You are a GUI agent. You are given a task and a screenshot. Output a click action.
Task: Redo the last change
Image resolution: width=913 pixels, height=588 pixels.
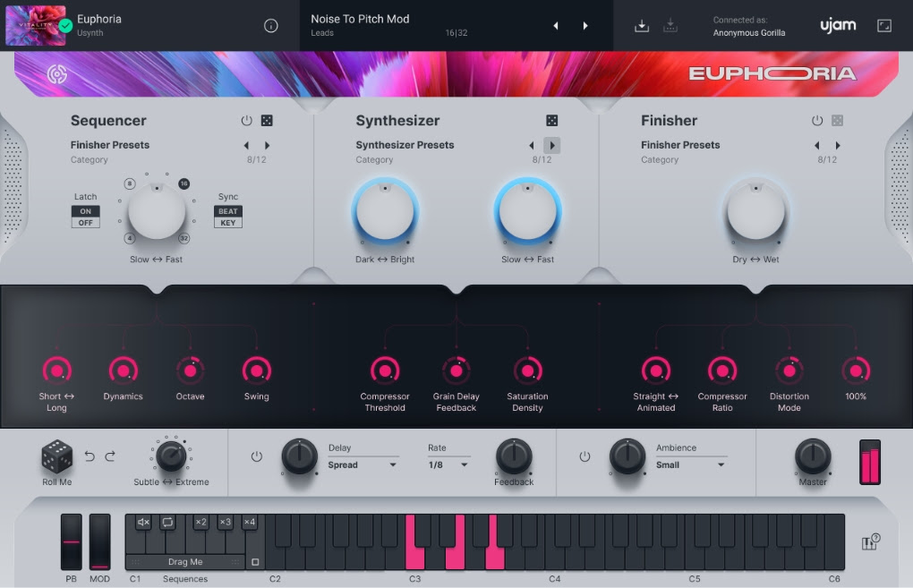(x=110, y=456)
